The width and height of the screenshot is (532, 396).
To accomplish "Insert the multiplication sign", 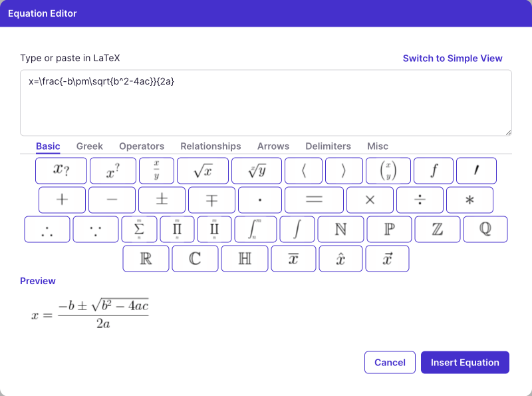I will 370,200.
